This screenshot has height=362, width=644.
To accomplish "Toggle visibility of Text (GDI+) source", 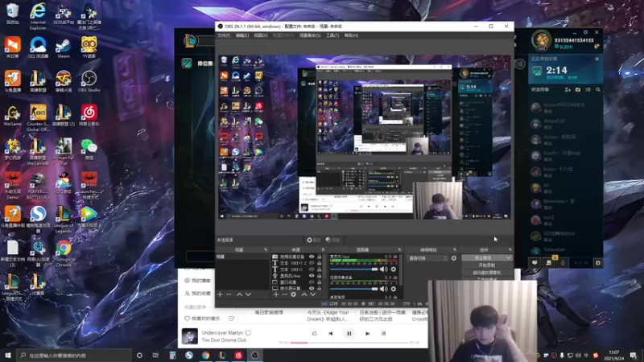I will (312, 269).
